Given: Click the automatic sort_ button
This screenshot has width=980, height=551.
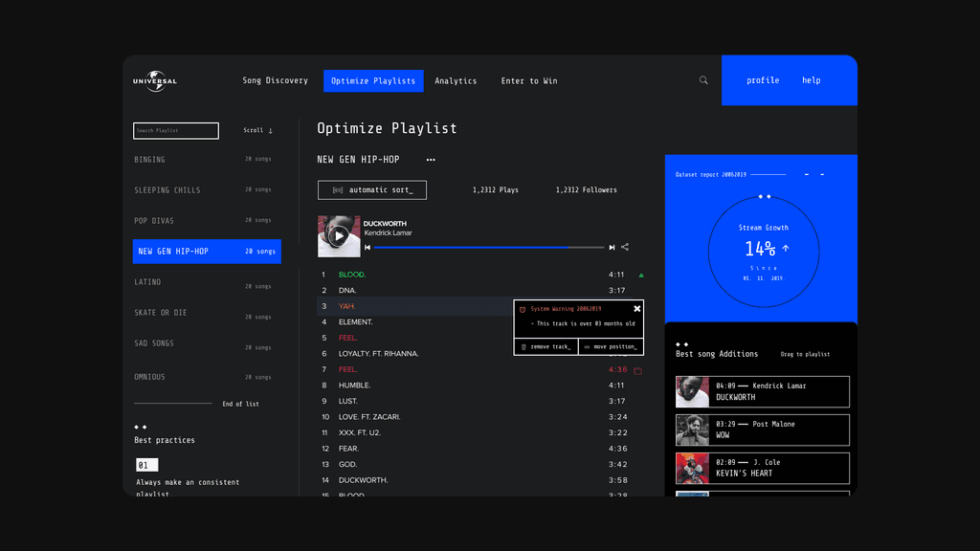Looking at the screenshot, I should point(372,190).
